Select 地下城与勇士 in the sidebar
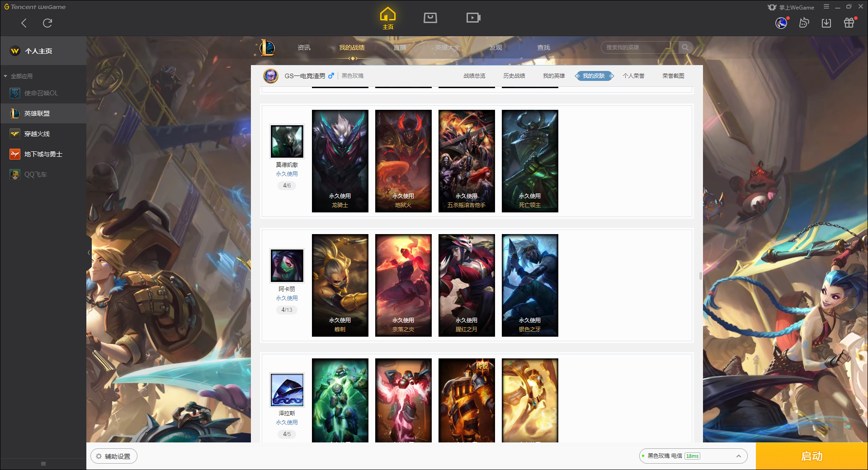Screen dimensions: 868x470 pyautogui.click(x=43, y=154)
